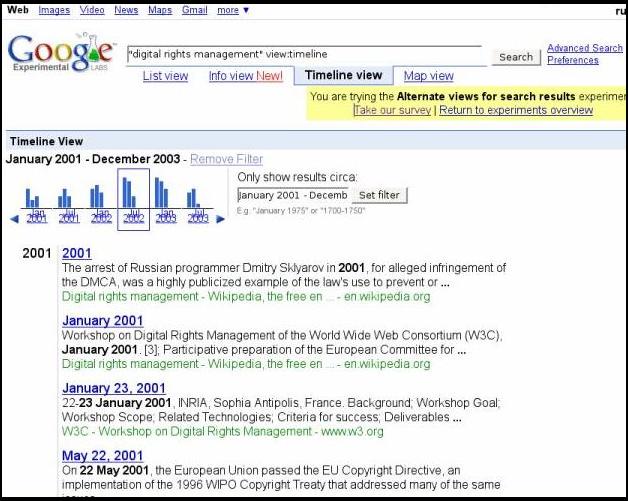The width and height of the screenshot is (628, 501).
Task: Switch to Map view tab
Action: pos(429,76)
